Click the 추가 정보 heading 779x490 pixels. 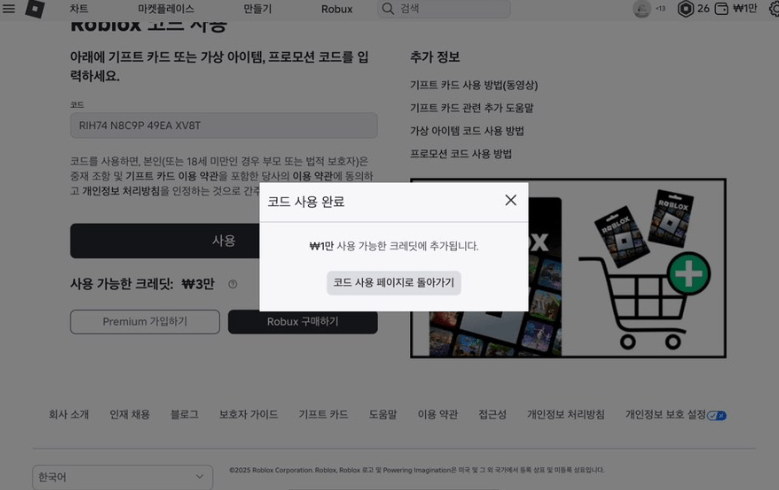(x=435, y=57)
